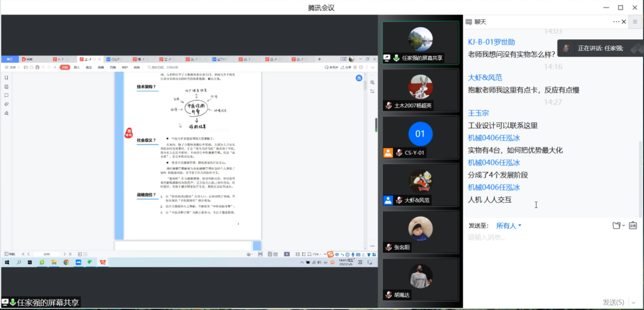Close the chat panel
The image size is (644, 310).
click(x=624, y=22)
